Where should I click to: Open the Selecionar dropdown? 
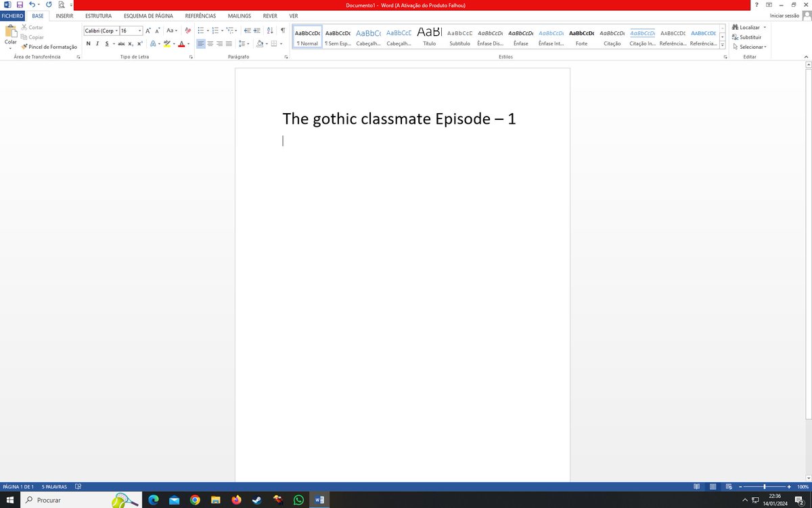point(750,47)
